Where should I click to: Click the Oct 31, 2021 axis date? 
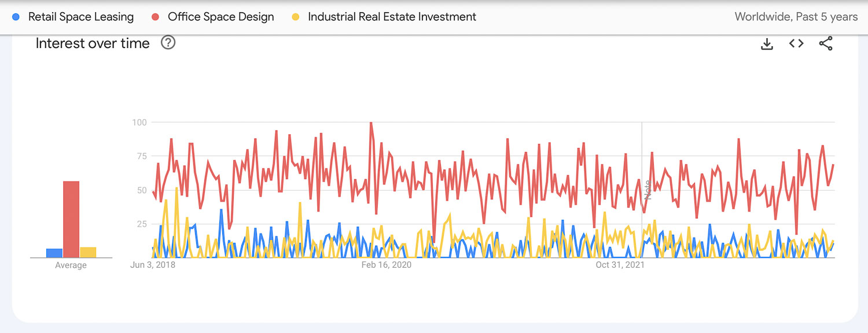tap(620, 265)
